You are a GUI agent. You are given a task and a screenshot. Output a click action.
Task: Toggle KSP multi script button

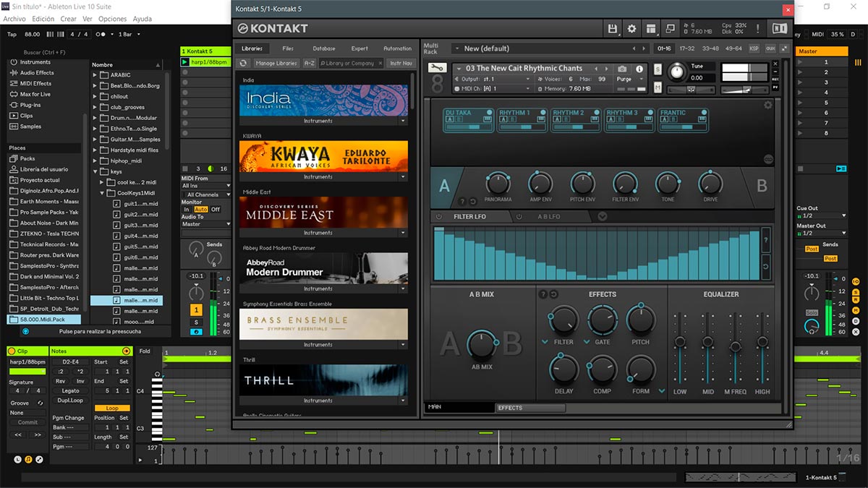(x=754, y=48)
